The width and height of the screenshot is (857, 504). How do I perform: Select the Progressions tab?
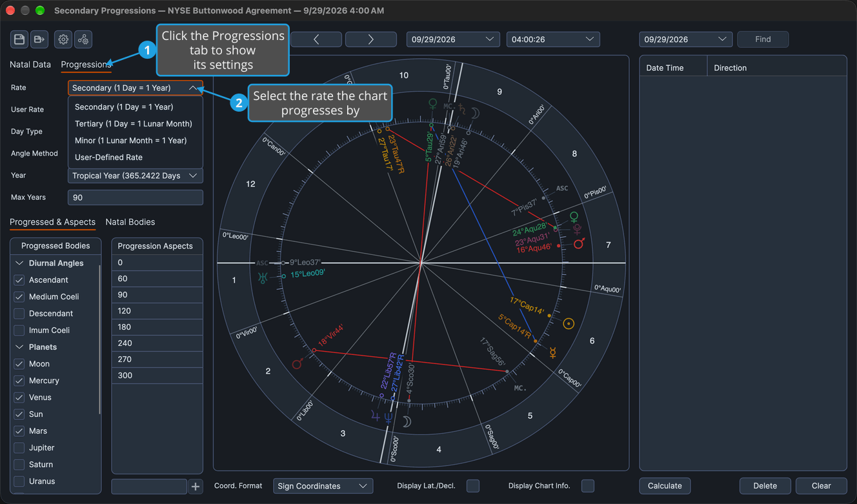[x=86, y=65]
